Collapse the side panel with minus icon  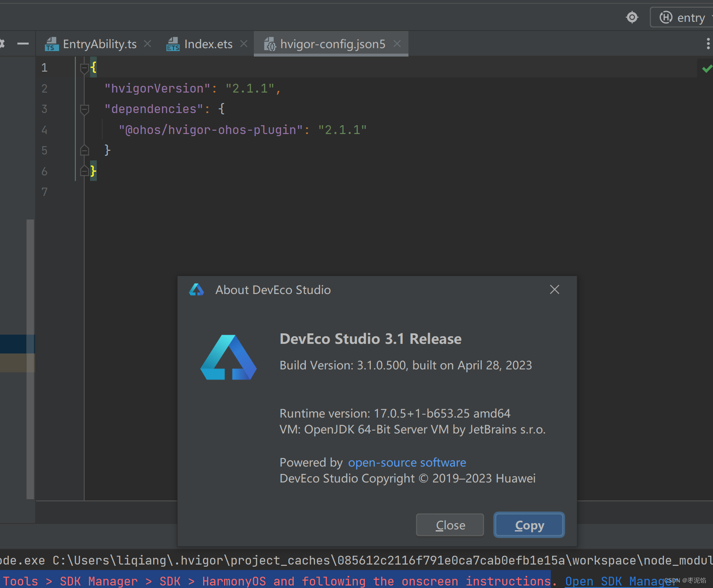pyautogui.click(x=23, y=44)
